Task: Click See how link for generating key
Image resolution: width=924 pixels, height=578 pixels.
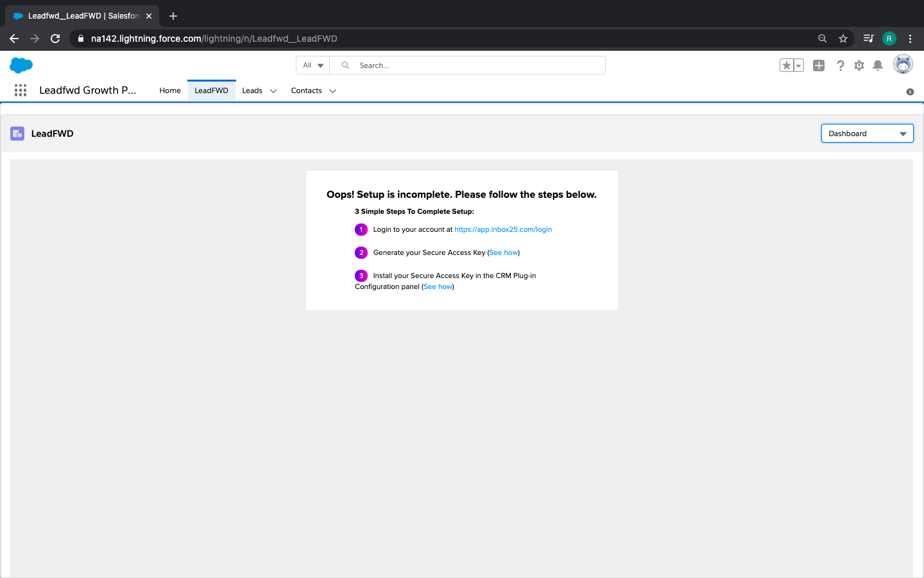Action: (x=504, y=252)
